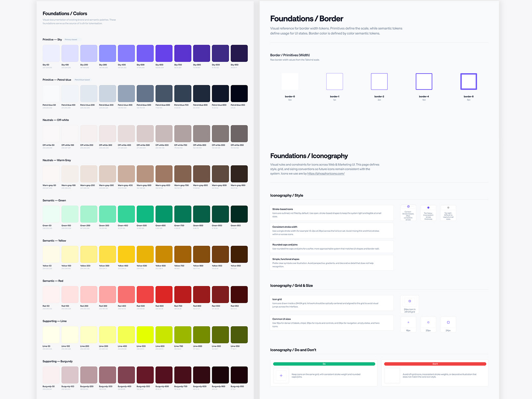Click the Foundations / Iconography heading
This screenshot has height=399, width=532.
point(309,156)
